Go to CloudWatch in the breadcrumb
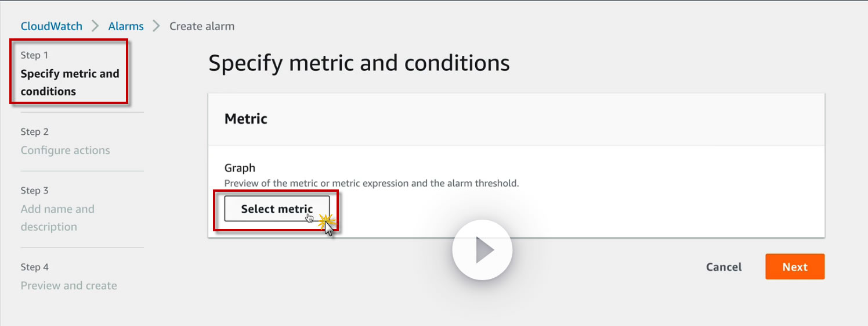Viewport: 868px width, 326px height. 52,26
